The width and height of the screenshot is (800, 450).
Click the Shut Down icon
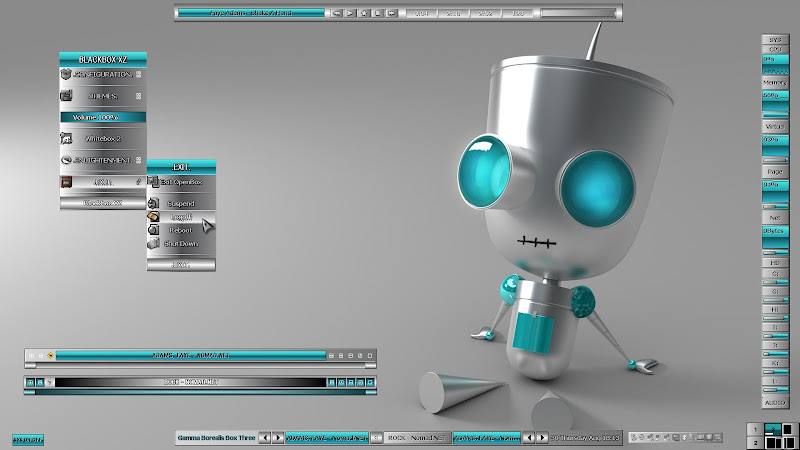click(x=154, y=243)
